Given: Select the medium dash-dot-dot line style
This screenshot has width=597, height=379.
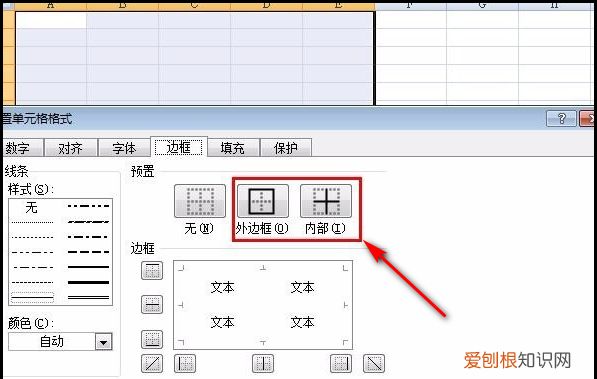Looking at the screenshot, I should tap(88, 206).
